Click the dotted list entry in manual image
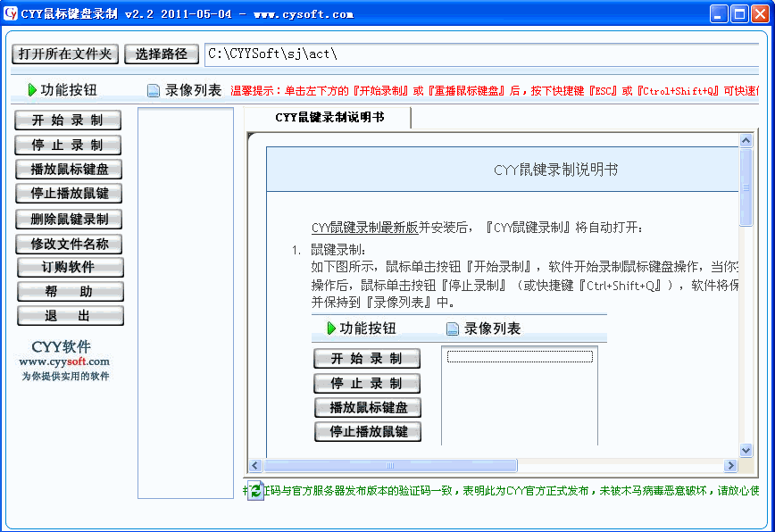Image resolution: width=775 pixels, height=532 pixels. [520, 357]
